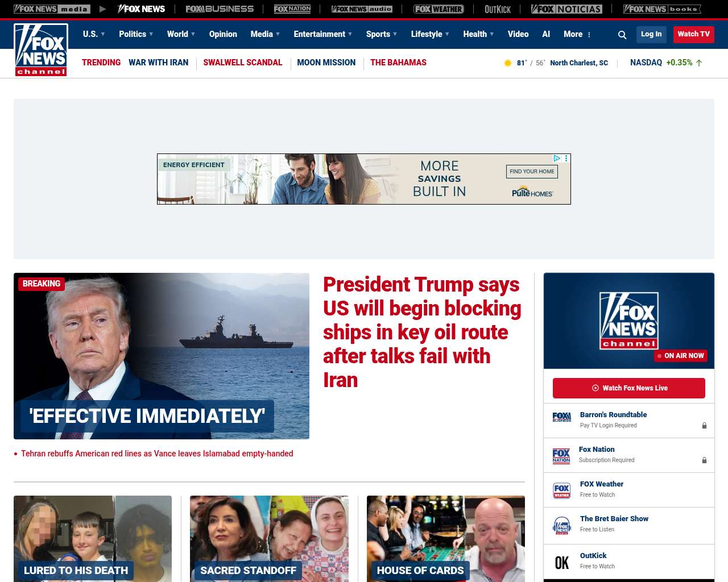Image resolution: width=728 pixels, height=582 pixels.
Task: Open The Bahamas trending topic
Action: pos(398,63)
